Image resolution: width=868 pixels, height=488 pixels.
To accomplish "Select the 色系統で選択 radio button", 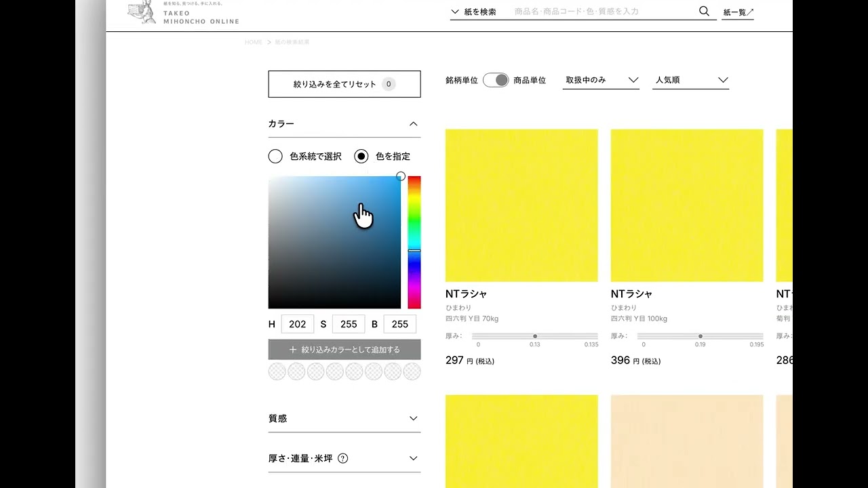I will 275,157.
